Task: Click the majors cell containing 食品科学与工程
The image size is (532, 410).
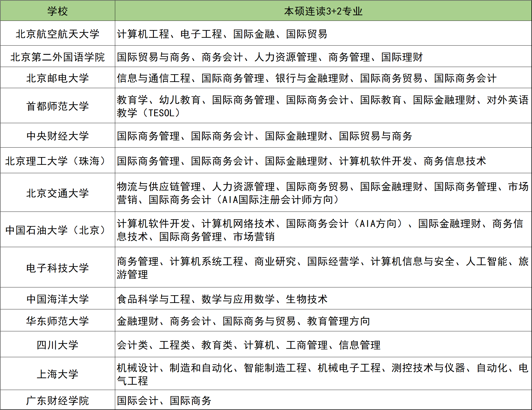Action: tap(323, 299)
